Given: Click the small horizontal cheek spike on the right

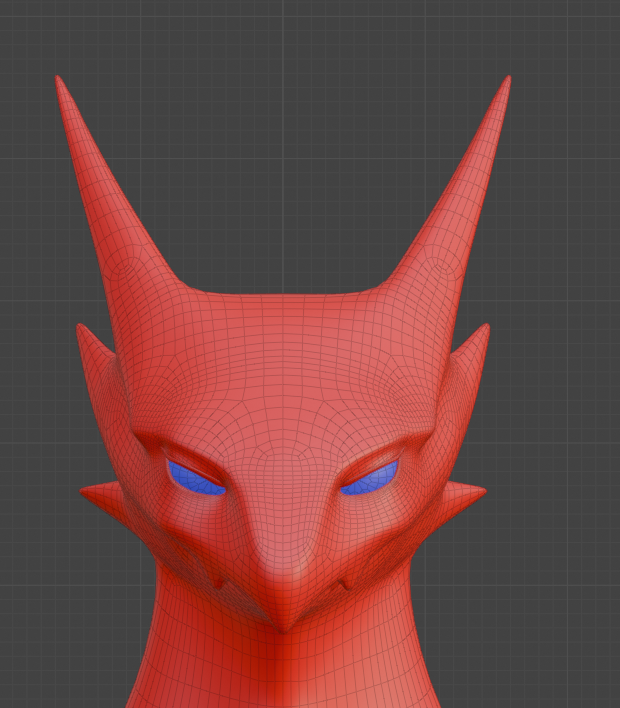Looking at the screenshot, I should [x=465, y=494].
